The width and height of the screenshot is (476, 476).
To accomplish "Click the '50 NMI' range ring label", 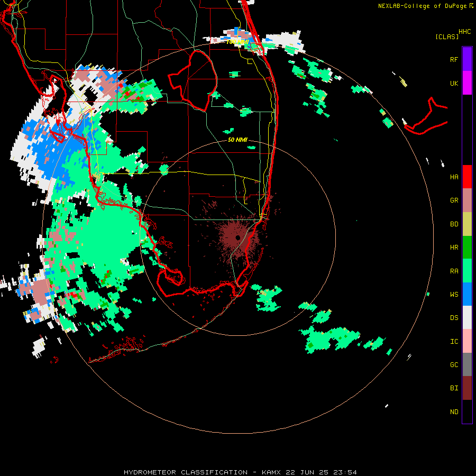I will [x=237, y=140].
